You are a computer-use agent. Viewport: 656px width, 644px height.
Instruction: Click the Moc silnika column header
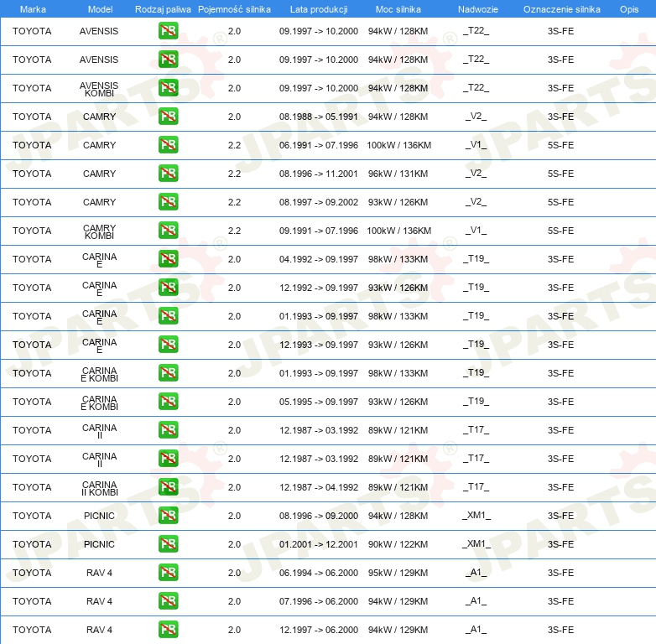398,9
